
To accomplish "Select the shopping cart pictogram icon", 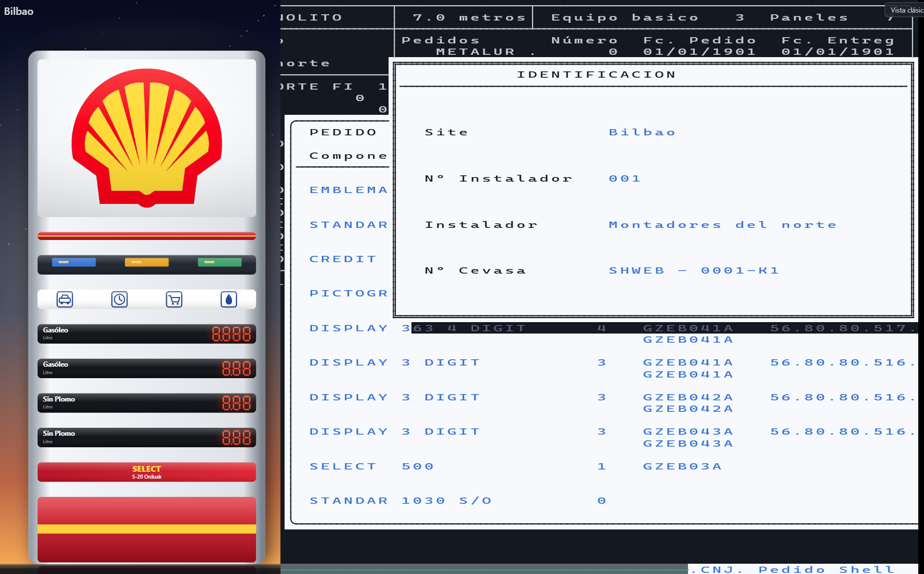I will (174, 299).
